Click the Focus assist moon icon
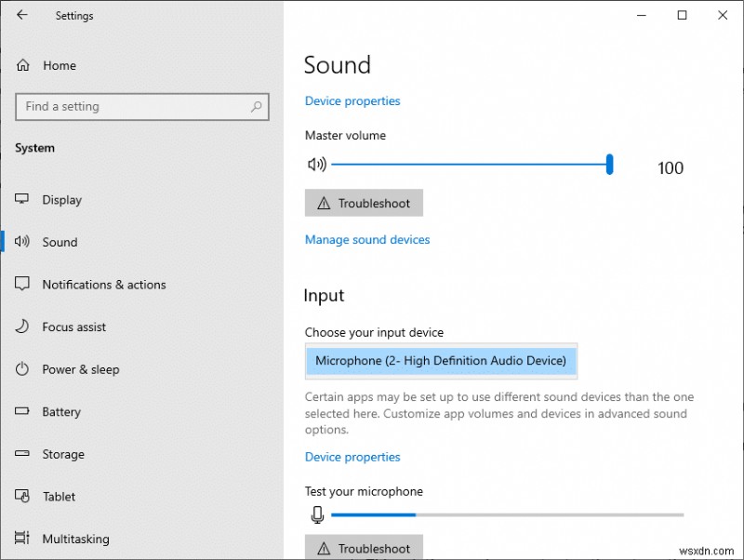Viewport: 744px width, 560px height. click(21, 327)
